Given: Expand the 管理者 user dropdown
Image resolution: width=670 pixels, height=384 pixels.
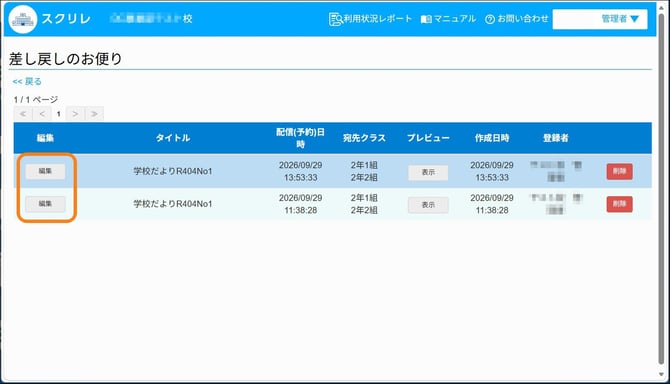Looking at the screenshot, I should point(600,19).
